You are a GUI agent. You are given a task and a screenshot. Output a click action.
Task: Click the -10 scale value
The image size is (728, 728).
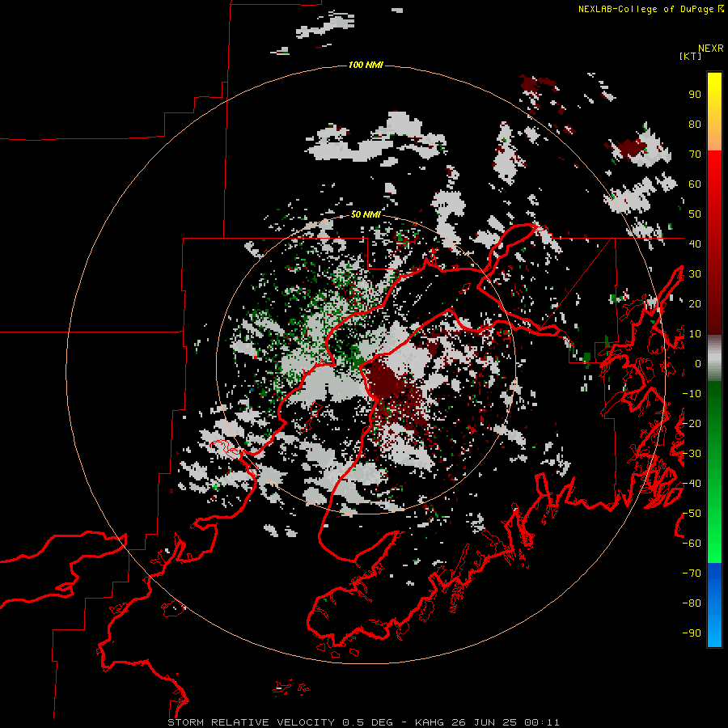point(692,394)
